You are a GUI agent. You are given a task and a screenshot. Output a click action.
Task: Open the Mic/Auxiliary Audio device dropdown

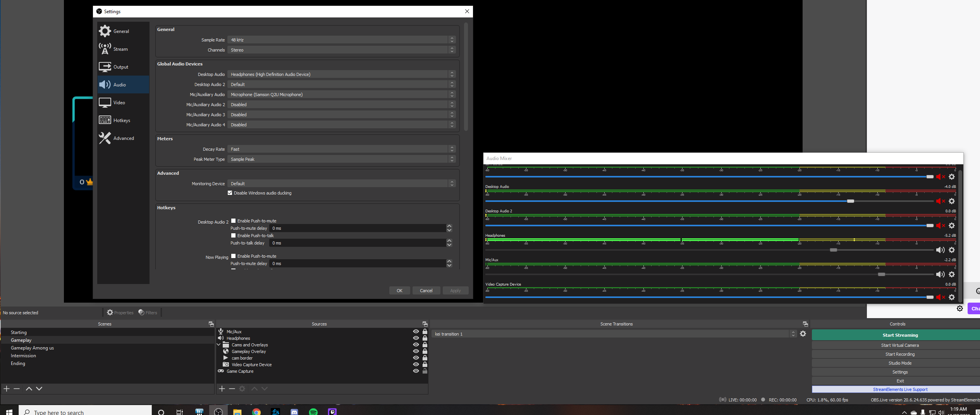click(342, 95)
